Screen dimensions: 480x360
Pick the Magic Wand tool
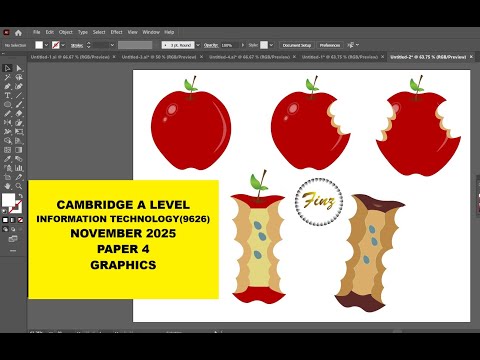(x=7, y=77)
